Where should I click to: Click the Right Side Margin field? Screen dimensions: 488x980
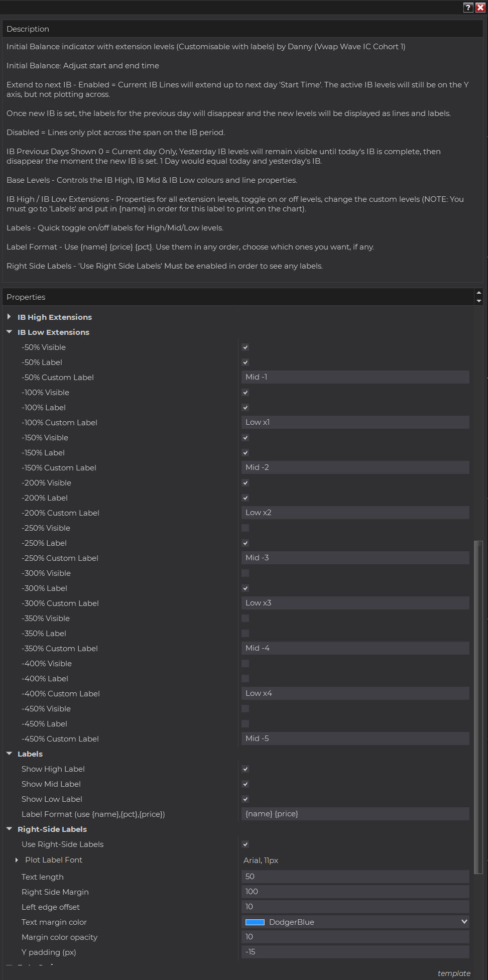355,892
